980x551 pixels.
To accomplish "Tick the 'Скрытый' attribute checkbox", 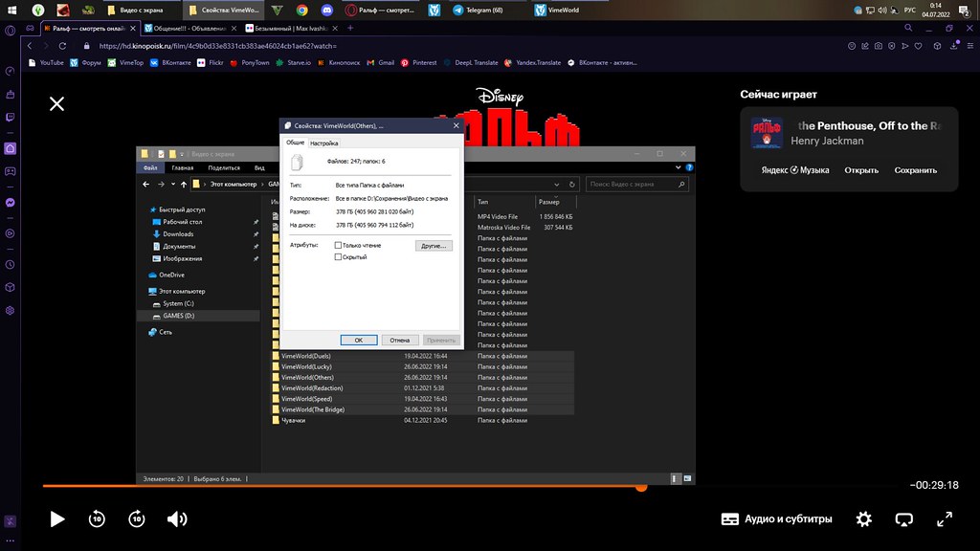I will click(x=339, y=257).
